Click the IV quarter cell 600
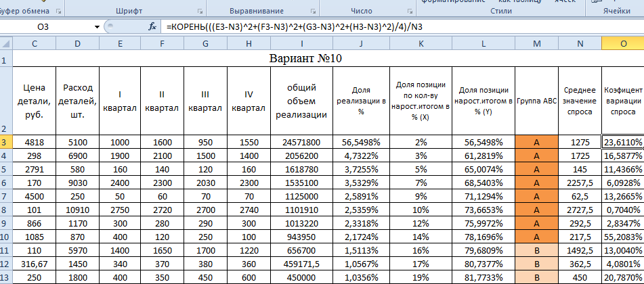Image resolution: width=644 pixels, height=284 pixels. [249, 278]
